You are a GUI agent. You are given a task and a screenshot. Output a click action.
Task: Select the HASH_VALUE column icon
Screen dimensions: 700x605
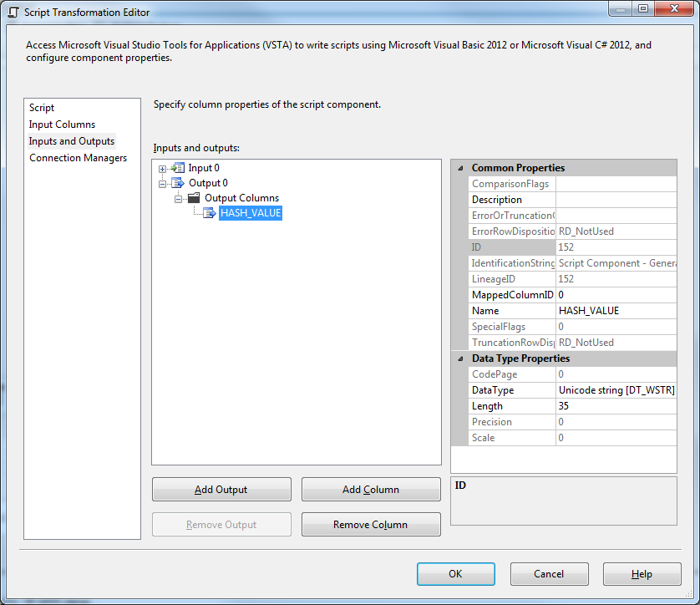pos(209,213)
